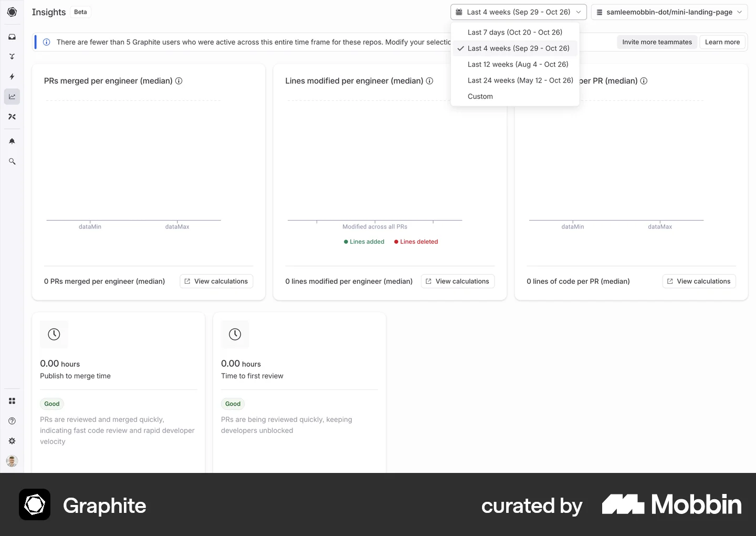Image resolution: width=756 pixels, height=536 pixels.
Task: View calculations for lines of code per PR
Action: pos(699,281)
